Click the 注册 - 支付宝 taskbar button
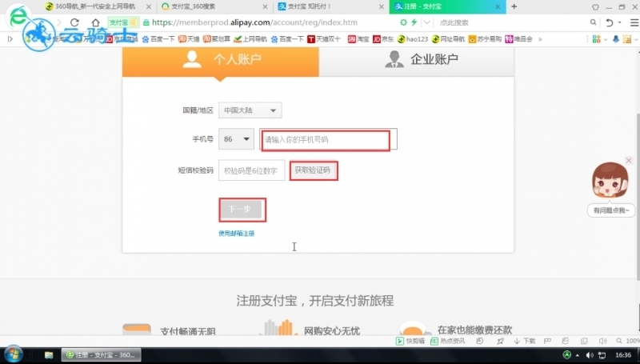The width and height of the screenshot is (640, 364). click(x=102, y=355)
